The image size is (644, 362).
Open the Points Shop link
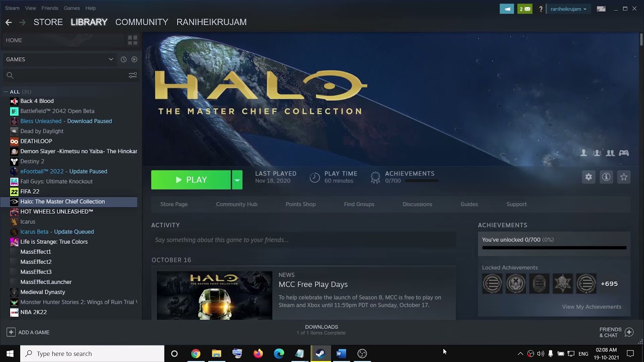point(301,204)
